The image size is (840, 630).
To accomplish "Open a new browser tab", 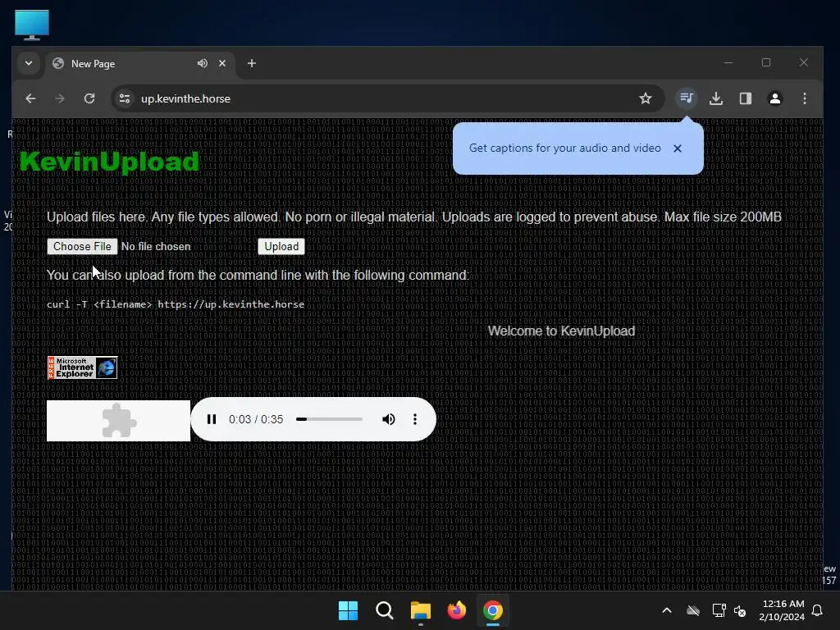I will [x=251, y=63].
